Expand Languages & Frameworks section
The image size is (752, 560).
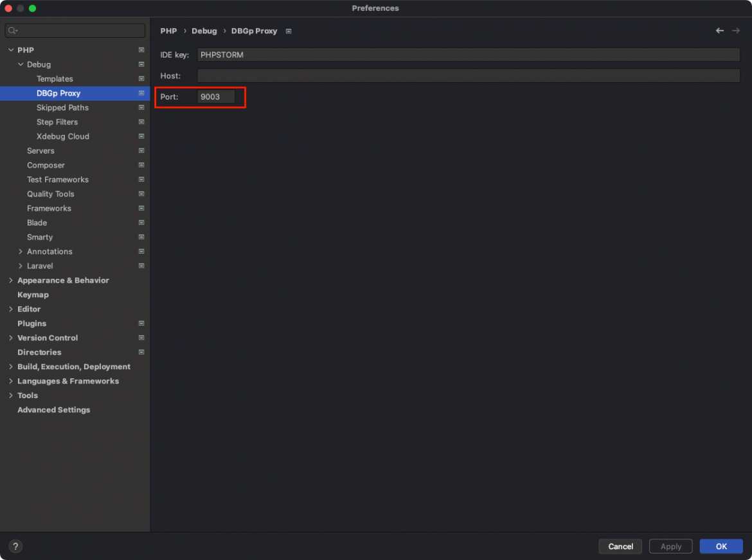click(x=11, y=381)
